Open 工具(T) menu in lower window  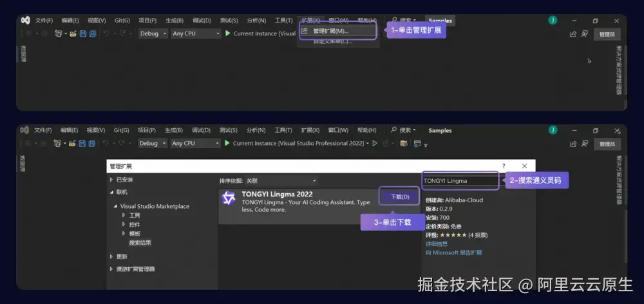[283, 130]
